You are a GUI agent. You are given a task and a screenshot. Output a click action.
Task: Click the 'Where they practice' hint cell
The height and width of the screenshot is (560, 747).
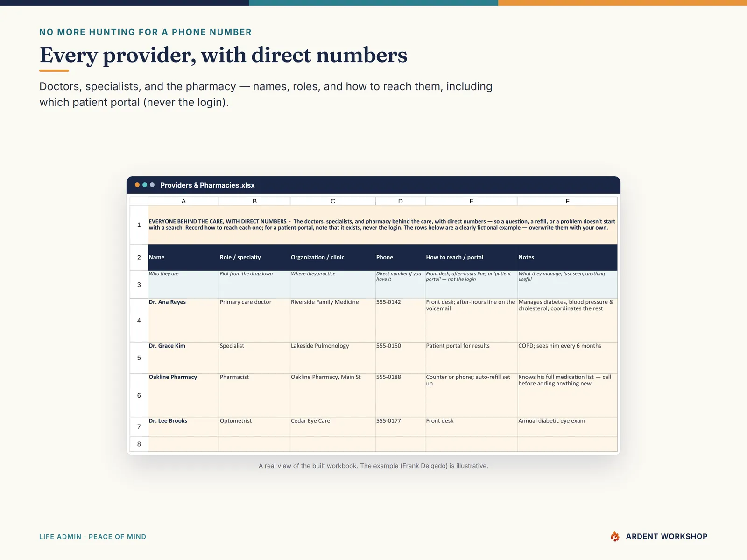tap(333, 285)
